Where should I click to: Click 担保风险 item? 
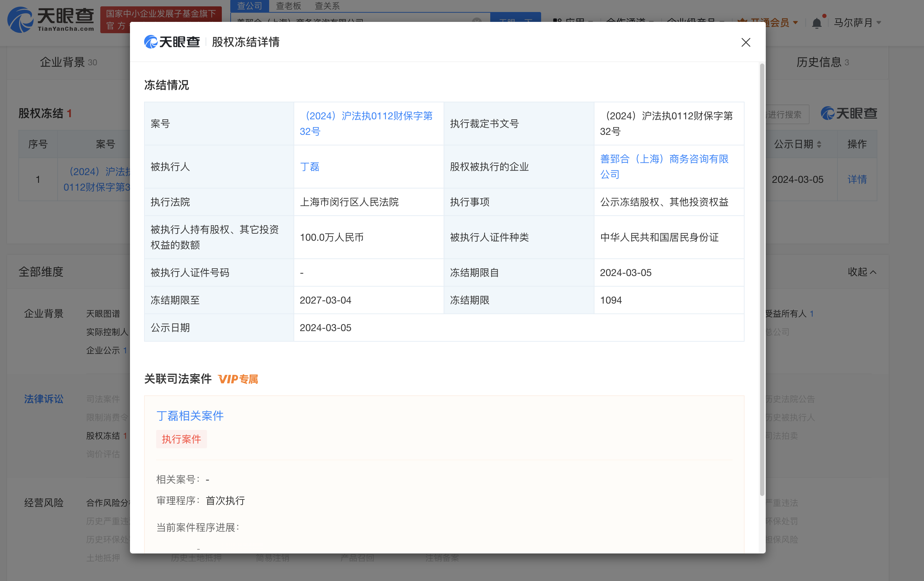point(782,539)
